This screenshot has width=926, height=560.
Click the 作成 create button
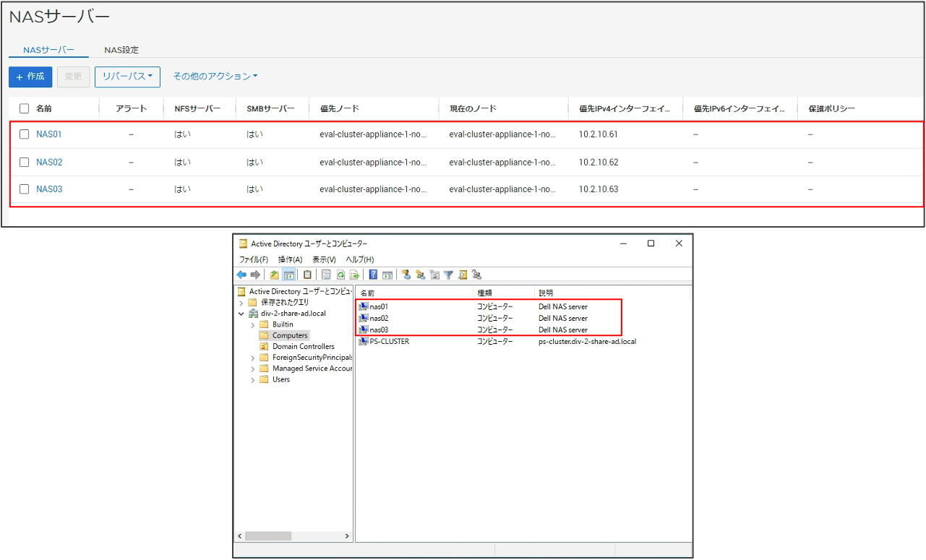coord(30,77)
